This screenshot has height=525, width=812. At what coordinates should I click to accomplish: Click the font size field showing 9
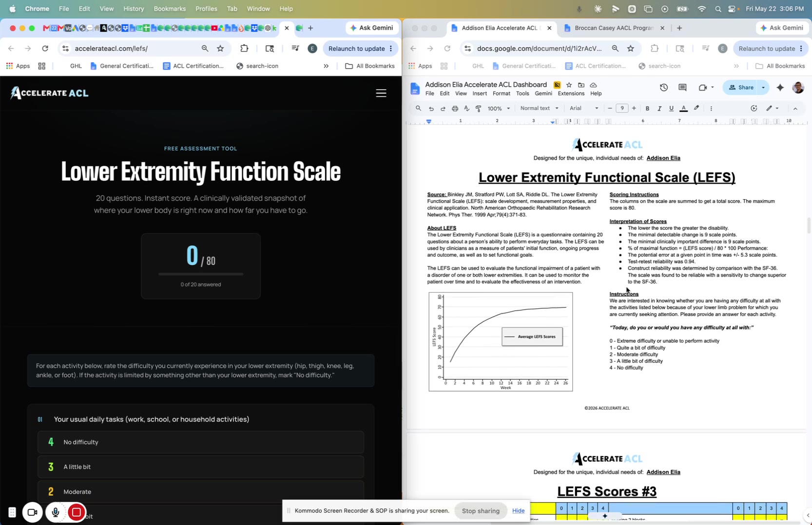(622, 109)
